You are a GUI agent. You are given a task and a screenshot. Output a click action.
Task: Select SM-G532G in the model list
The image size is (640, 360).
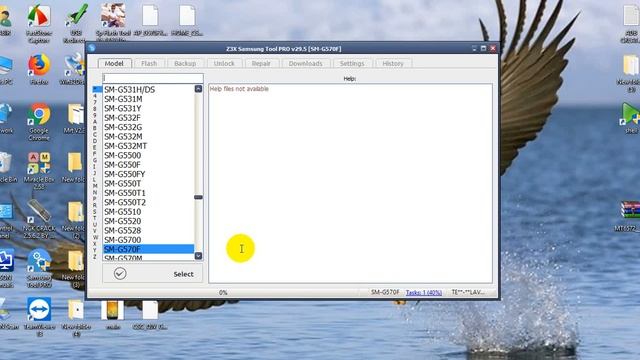(x=149, y=127)
